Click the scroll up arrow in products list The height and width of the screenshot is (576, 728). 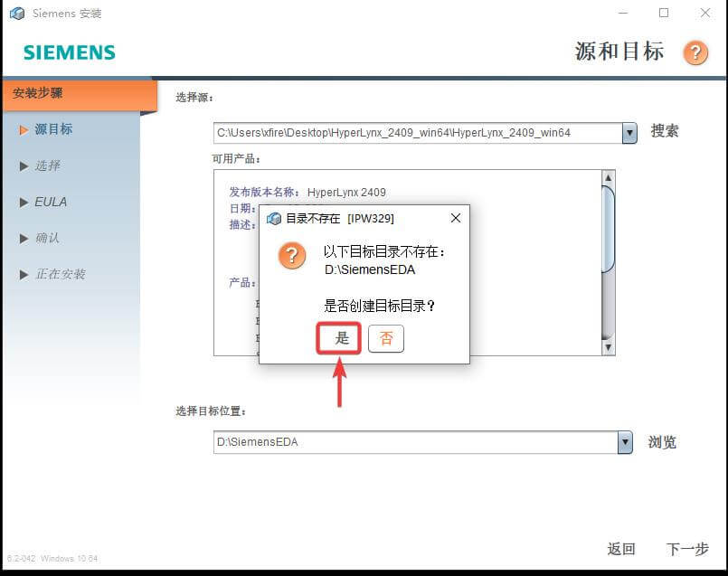pos(609,178)
